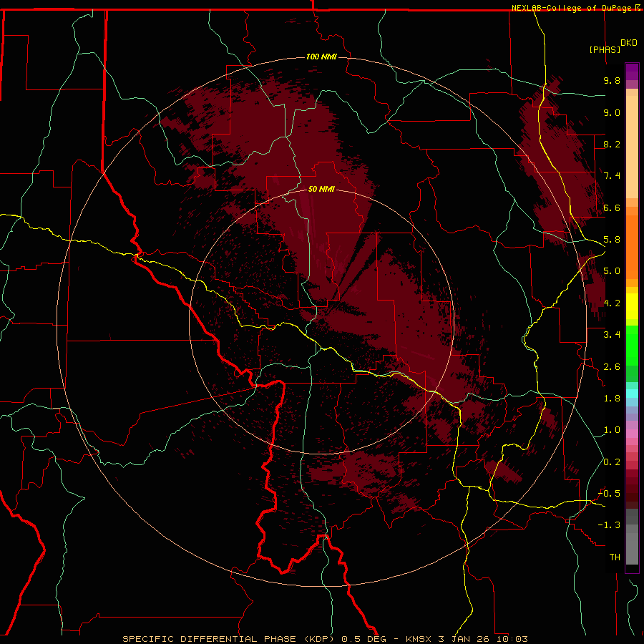Click the purple top segment of the color bar
The image size is (644, 644).
(632, 72)
